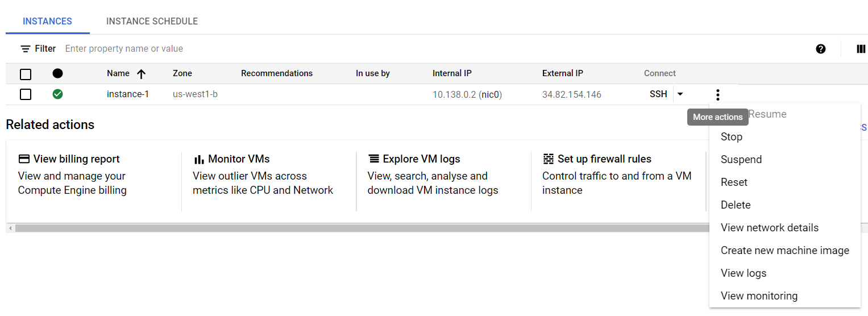Click the Connect column header

point(660,73)
